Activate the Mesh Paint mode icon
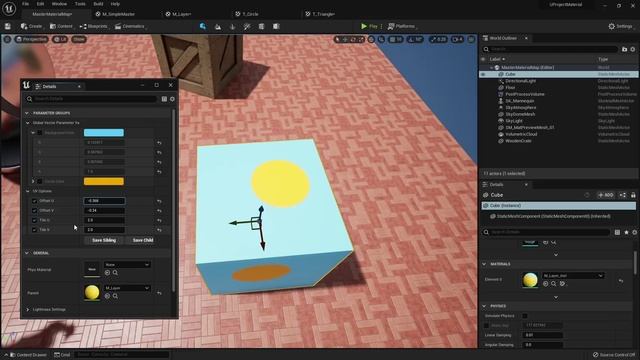The width and height of the screenshot is (640, 360). (x=247, y=26)
